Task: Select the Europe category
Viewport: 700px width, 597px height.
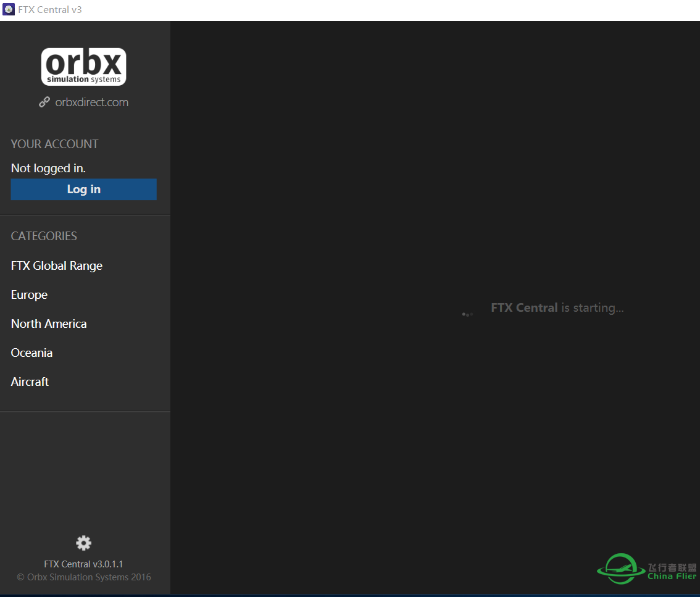Action: coord(29,294)
